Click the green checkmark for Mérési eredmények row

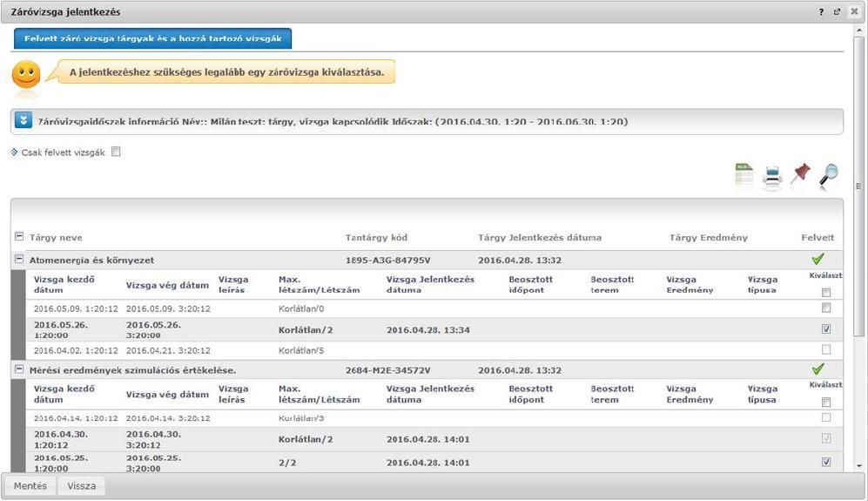(x=818, y=369)
